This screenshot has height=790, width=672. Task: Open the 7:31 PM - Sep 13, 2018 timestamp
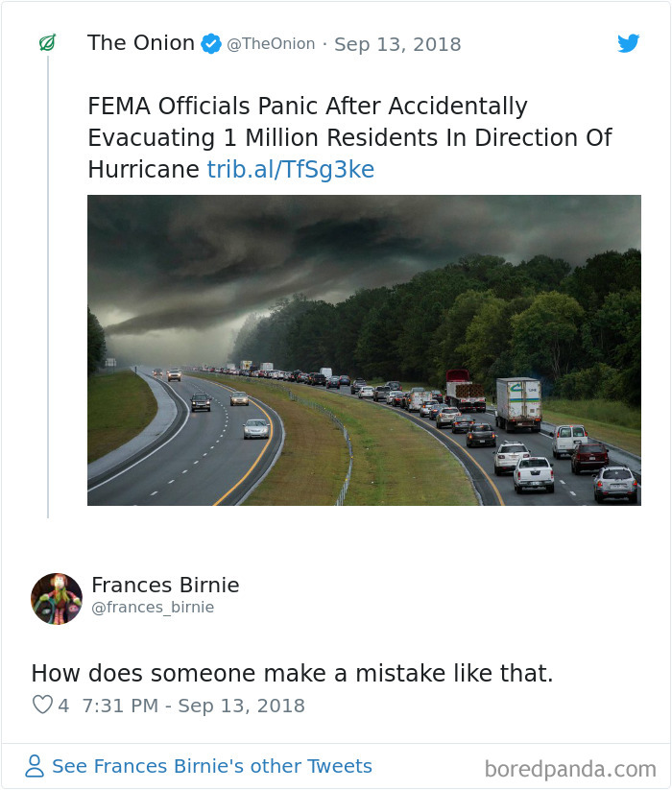pos(194,706)
